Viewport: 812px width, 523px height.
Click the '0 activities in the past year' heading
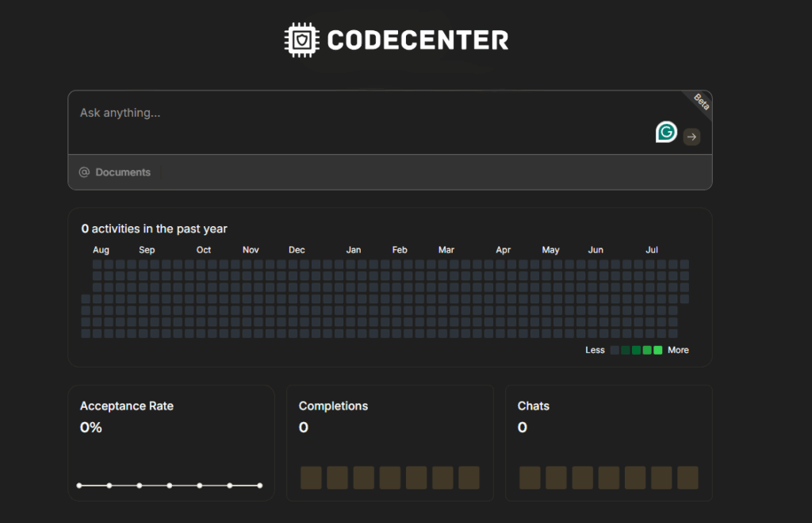[155, 229]
